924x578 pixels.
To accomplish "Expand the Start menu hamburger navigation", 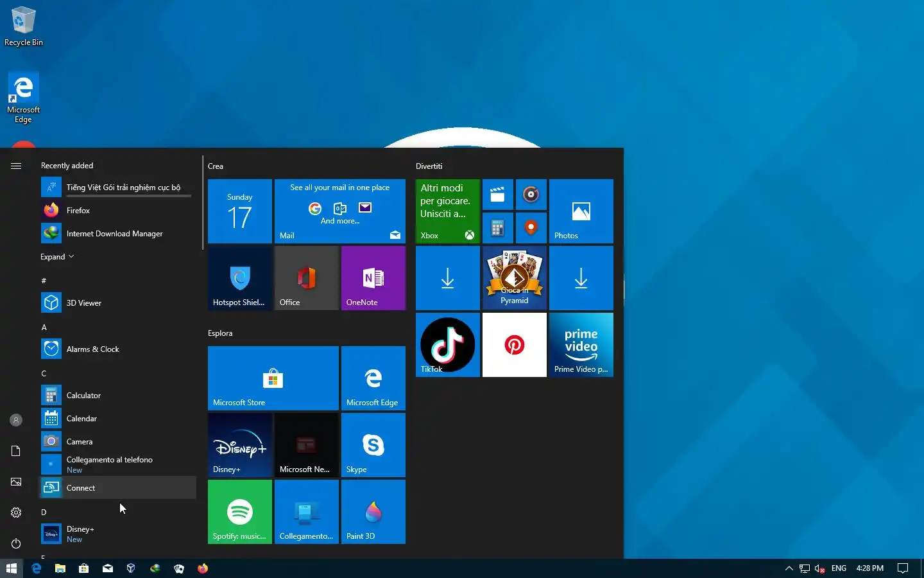I will point(16,166).
